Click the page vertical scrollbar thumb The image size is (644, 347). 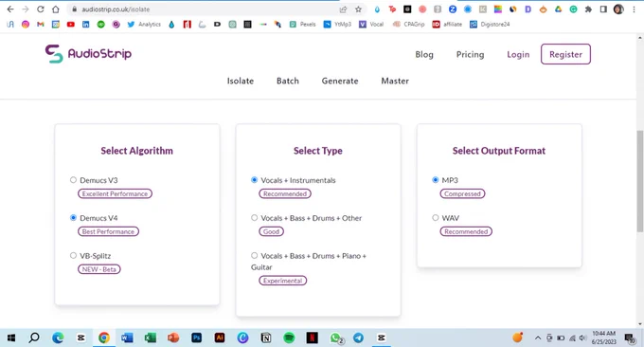click(x=639, y=181)
